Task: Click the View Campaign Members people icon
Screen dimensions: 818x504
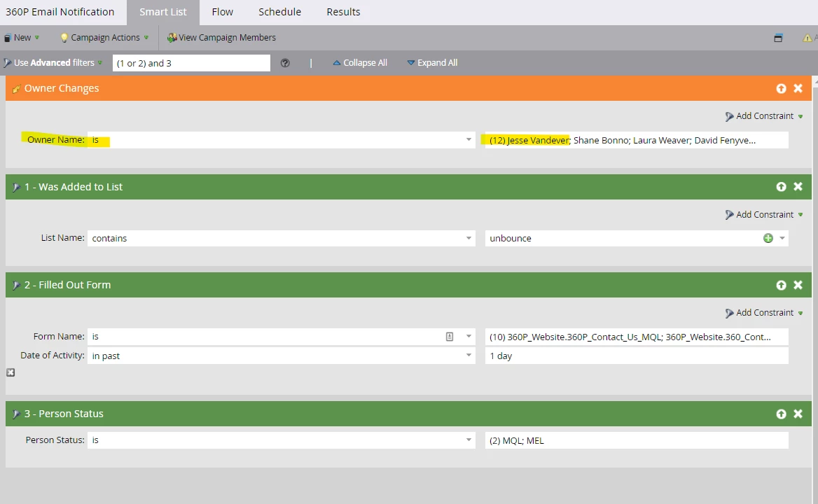Action: coord(172,38)
